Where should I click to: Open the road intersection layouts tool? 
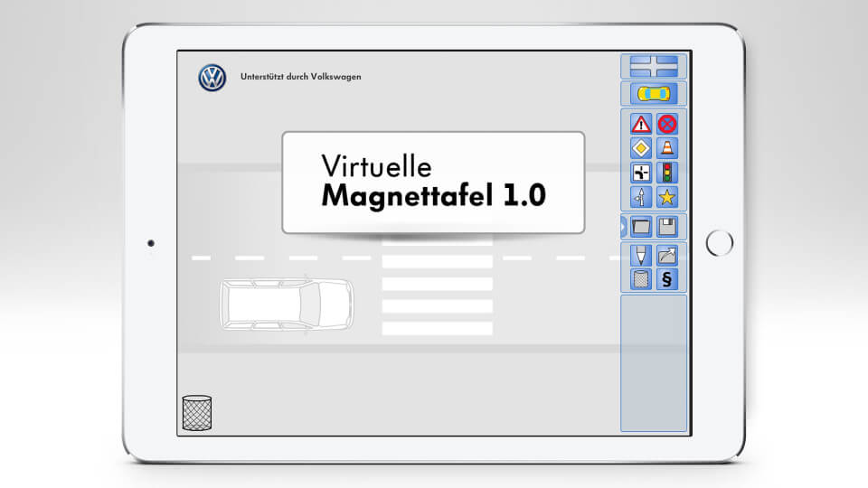click(x=653, y=66)
